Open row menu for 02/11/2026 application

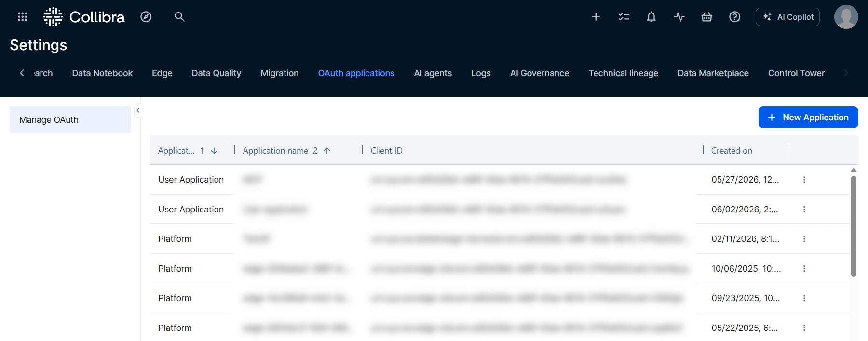(804, 239)
